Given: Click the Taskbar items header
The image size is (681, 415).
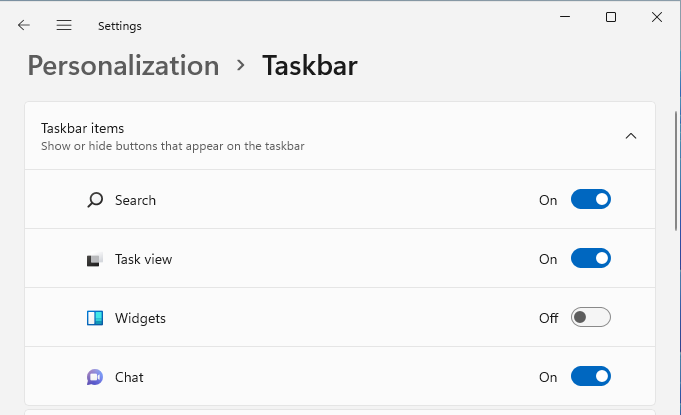Looking at the screenshot, I should pos(340,136).
